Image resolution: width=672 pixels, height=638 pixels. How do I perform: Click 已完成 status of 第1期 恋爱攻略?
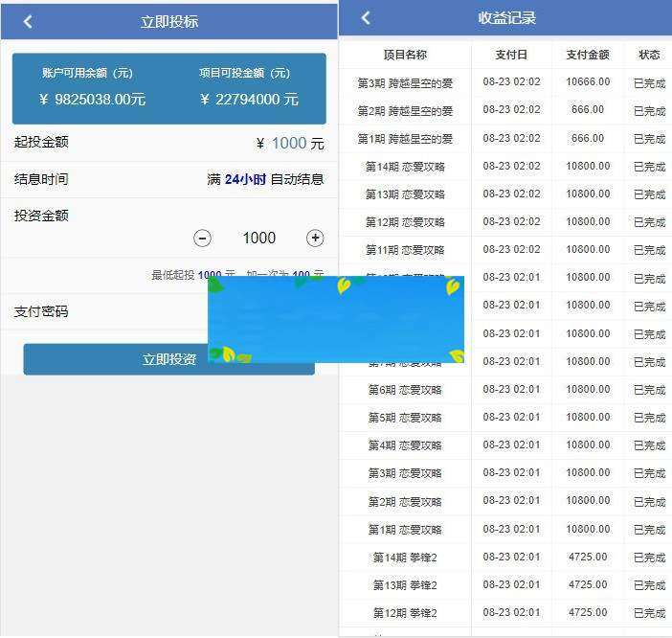point(649,530)
